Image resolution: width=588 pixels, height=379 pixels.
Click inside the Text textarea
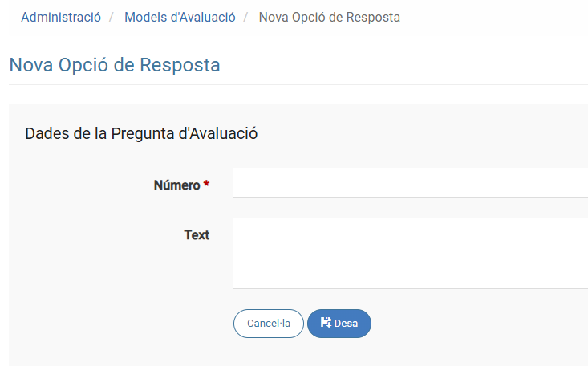point(410,252)
